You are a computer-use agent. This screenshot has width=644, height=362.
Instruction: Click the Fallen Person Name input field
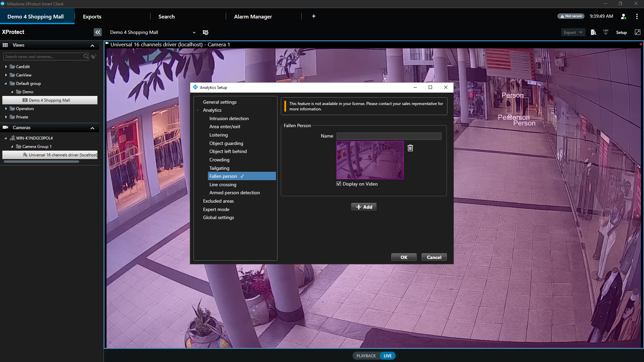[x=389, y=136]
